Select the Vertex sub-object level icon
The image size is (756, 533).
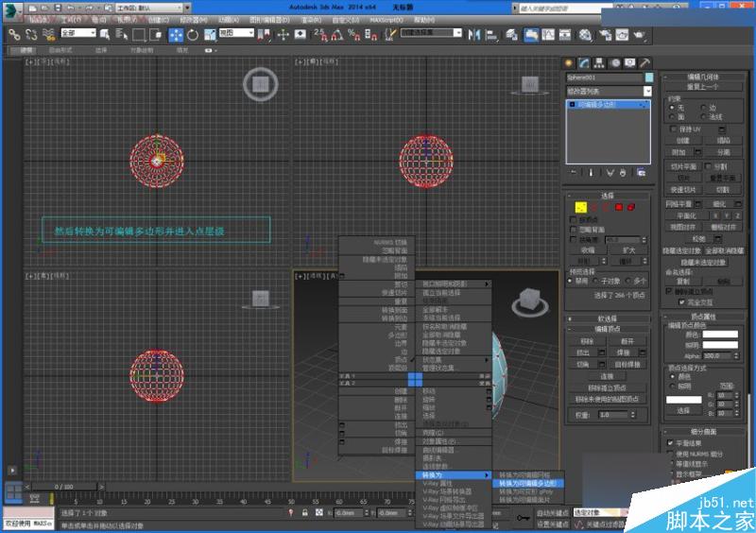[x=581, y=207]
